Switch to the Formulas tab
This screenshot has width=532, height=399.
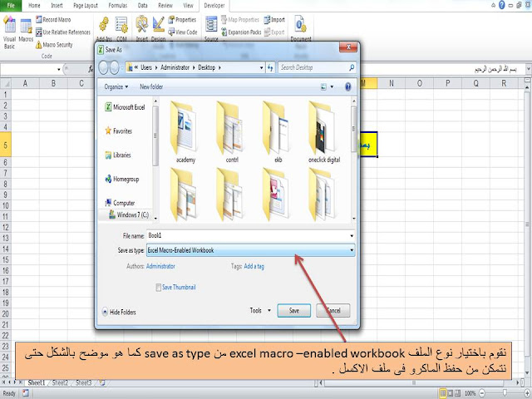(x=118, y=6)
